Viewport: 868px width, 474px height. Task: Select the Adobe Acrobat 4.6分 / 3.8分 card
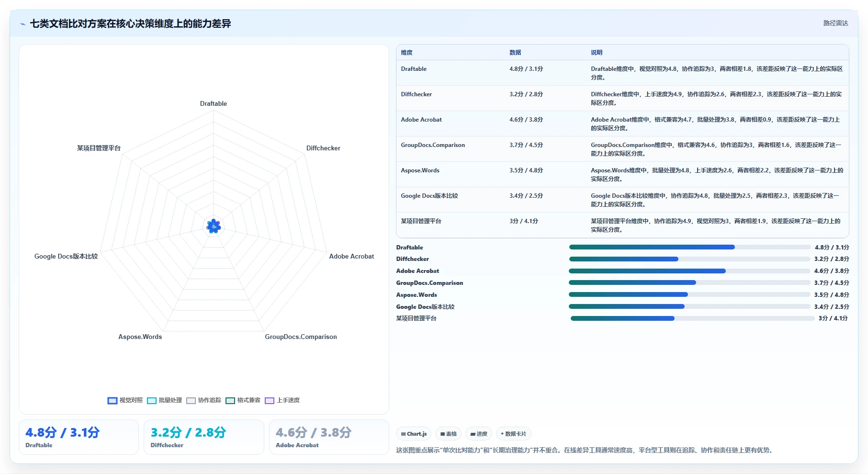pyautogui.click(x=329, y=437)
